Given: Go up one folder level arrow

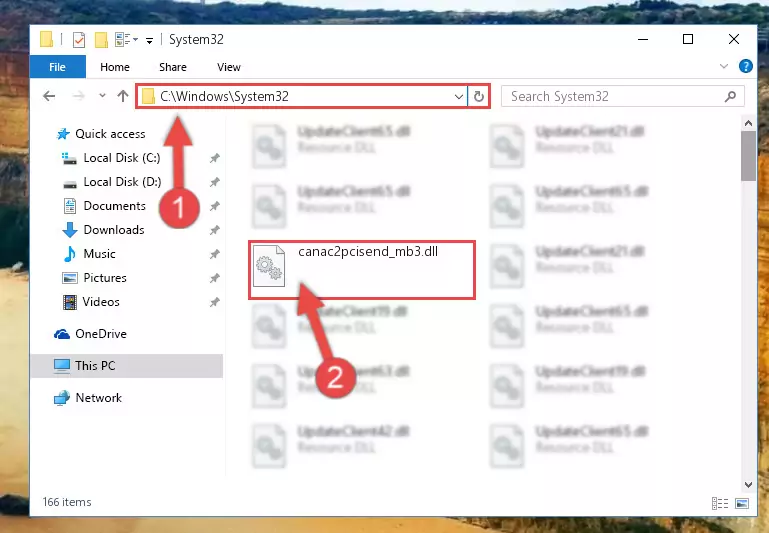Looking at the screenshot, I should [x=123, y=96].
